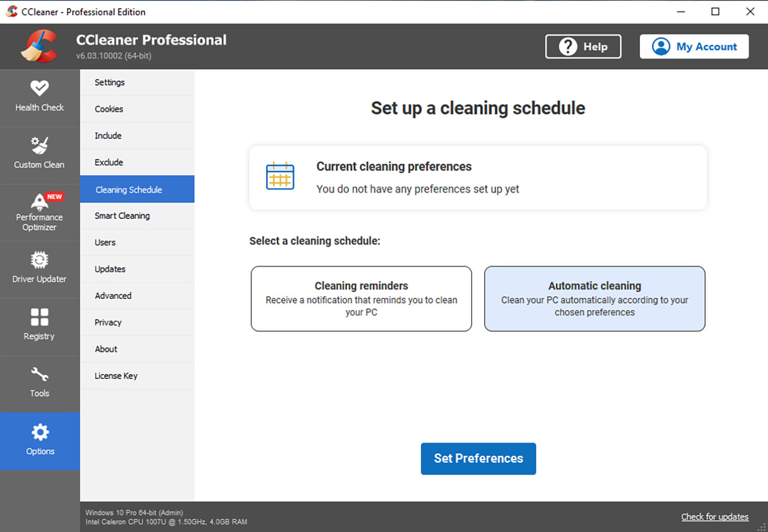Click the calendar icon in preferences card
This screenshot has height=532, width=768.
280,175
